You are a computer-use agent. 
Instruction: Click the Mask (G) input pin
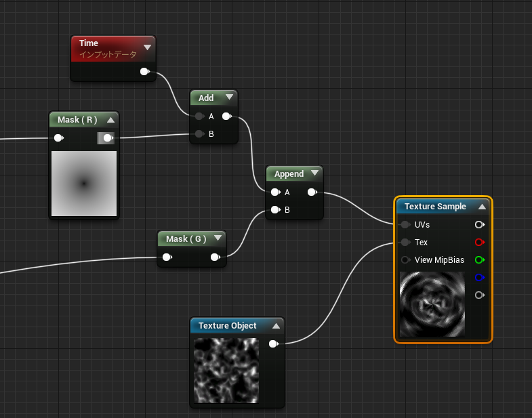point(167,257)
